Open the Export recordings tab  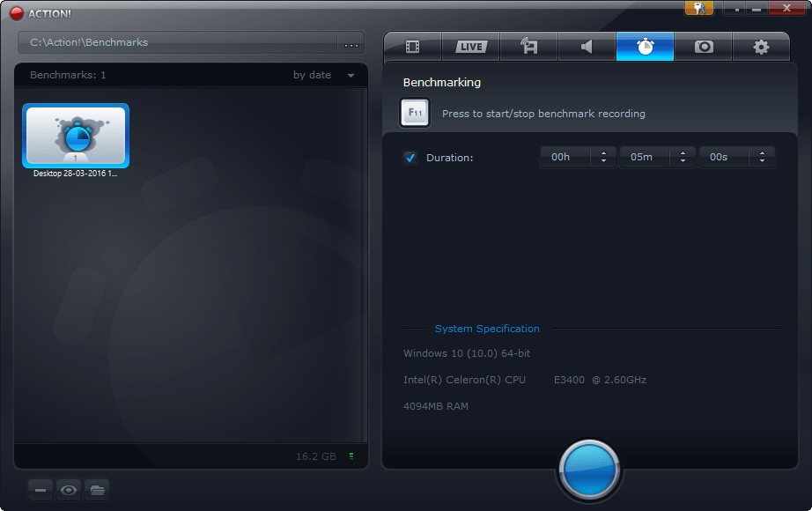coord(528,47)
